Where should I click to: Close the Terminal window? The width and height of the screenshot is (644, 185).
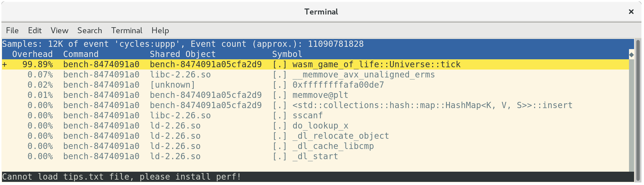tap(631, 12)
